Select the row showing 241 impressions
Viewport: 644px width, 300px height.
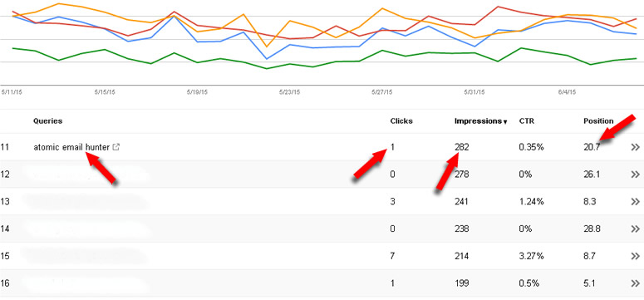322,201
